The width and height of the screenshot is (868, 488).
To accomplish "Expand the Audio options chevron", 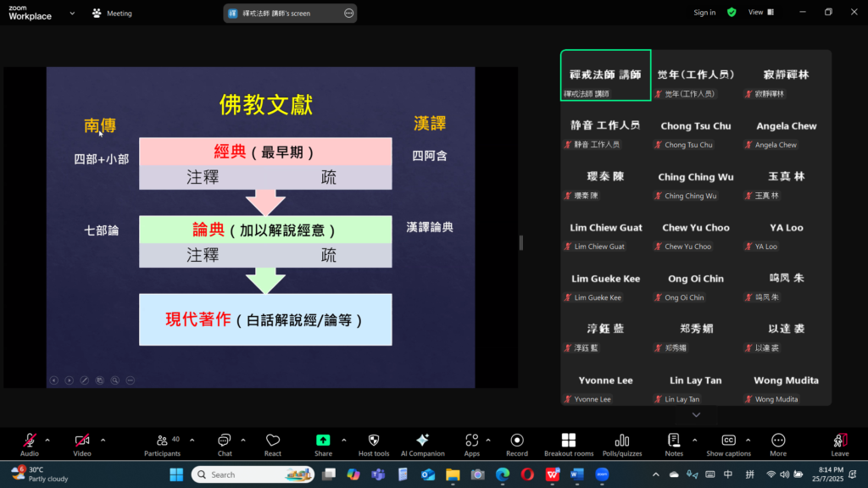I will tap(47, 440).
